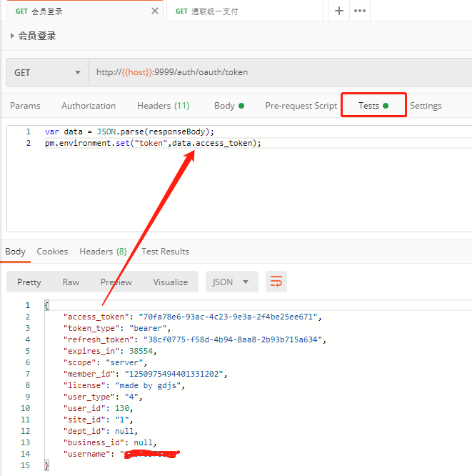Open the GET method dropdown
The image size is (472, 476).
click(x=47, y=72)
